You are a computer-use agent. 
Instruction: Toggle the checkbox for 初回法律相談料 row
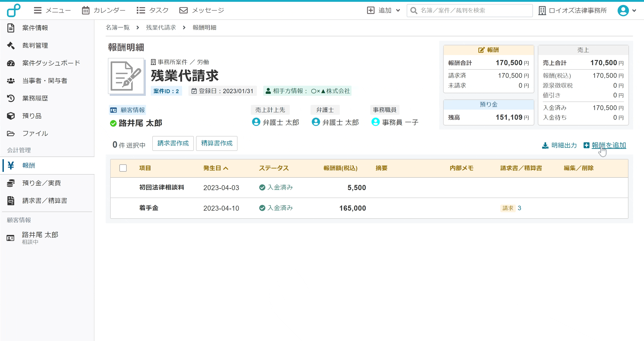click(123, 188)
